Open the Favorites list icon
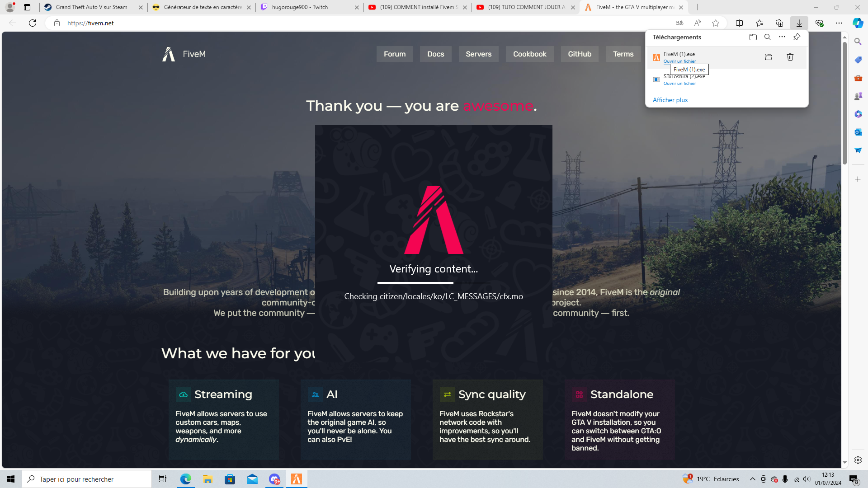The width and height of the screenshot is (868, 488). click(759, 23)
